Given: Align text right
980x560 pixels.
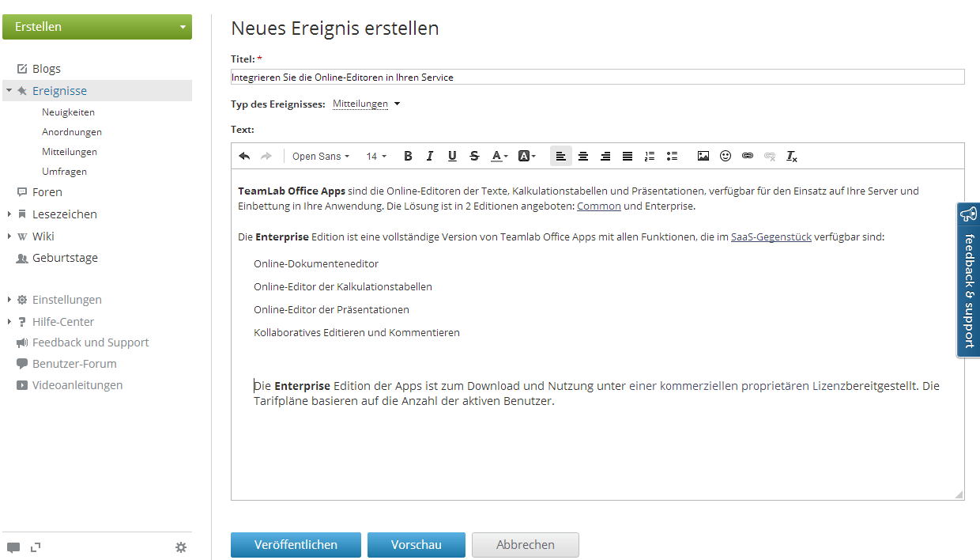Looking at the screenshot, I should coord(605,156).
